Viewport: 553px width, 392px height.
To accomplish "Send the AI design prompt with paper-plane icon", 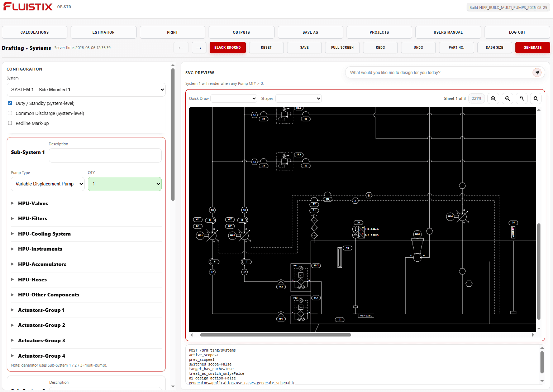I will click(x=537, y=72).
